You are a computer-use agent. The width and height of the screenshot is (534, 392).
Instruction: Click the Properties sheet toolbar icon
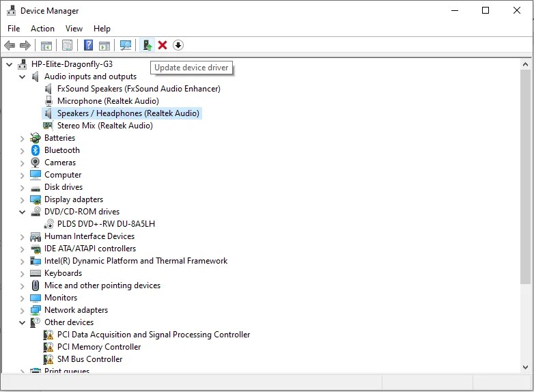(67, 45)
